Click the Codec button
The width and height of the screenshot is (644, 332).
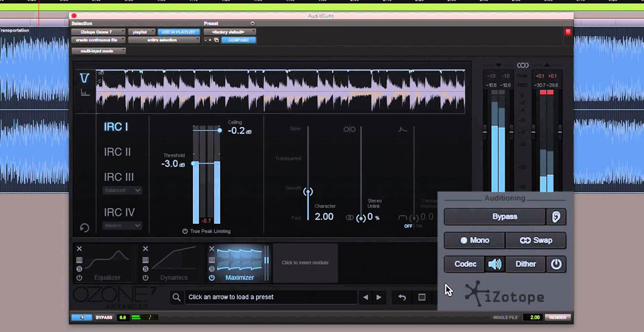click(465, 264)
